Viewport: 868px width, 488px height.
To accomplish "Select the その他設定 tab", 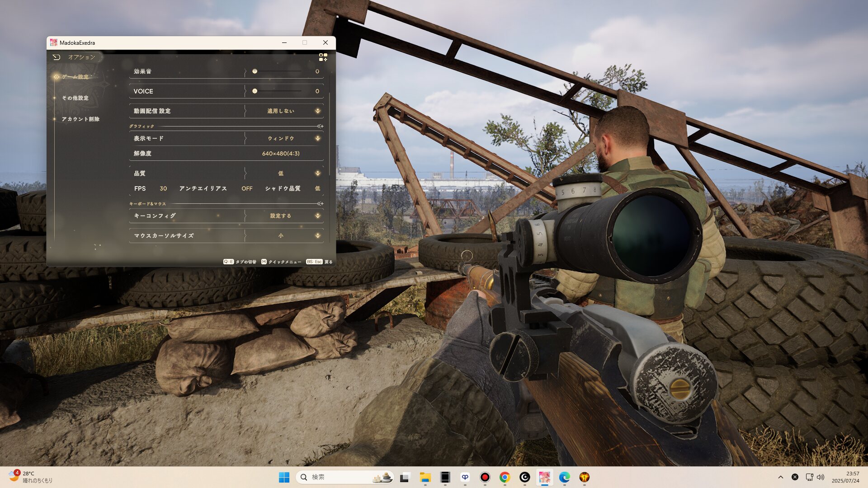I will [75, 98].
